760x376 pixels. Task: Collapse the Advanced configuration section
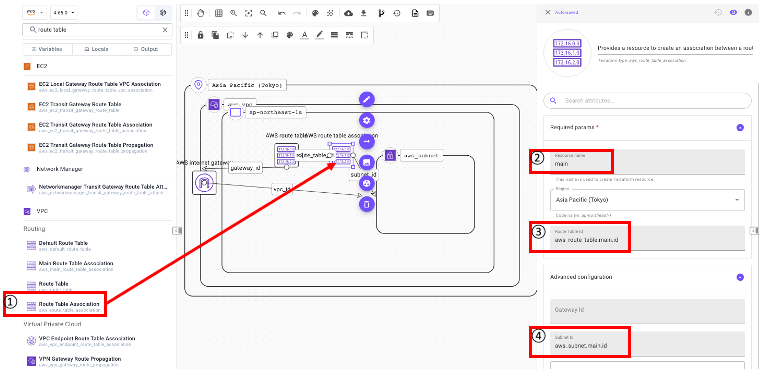coord(740,277)
